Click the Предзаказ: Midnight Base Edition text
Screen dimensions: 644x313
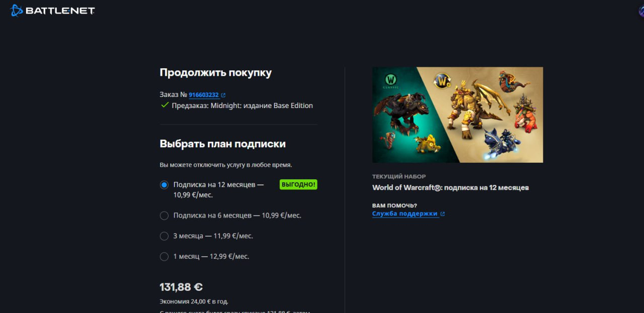[x=242, y=106]
